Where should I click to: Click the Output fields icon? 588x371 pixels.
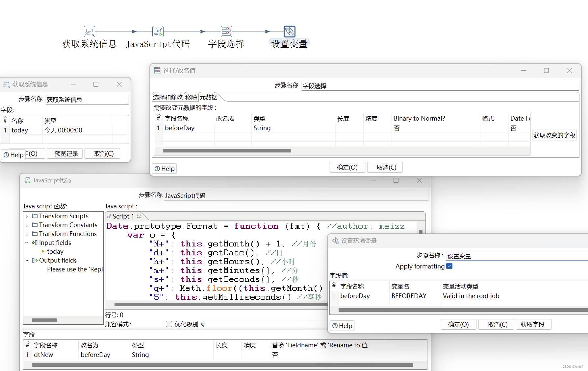[35, 260]
